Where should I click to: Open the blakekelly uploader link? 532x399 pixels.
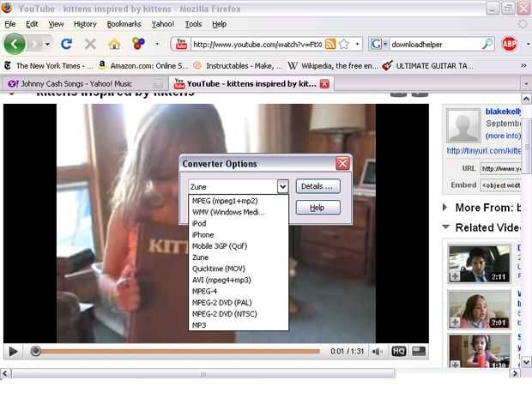[503, 112]
